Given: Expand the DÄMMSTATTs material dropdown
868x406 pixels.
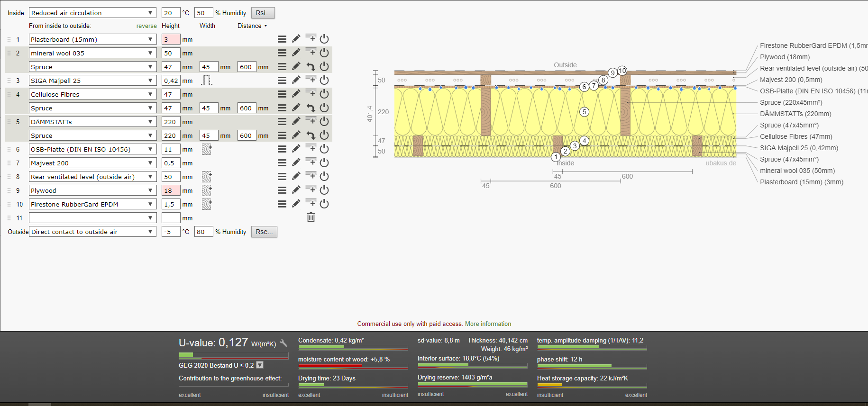Looking at the screenshot, I should (x=93, y=122).
